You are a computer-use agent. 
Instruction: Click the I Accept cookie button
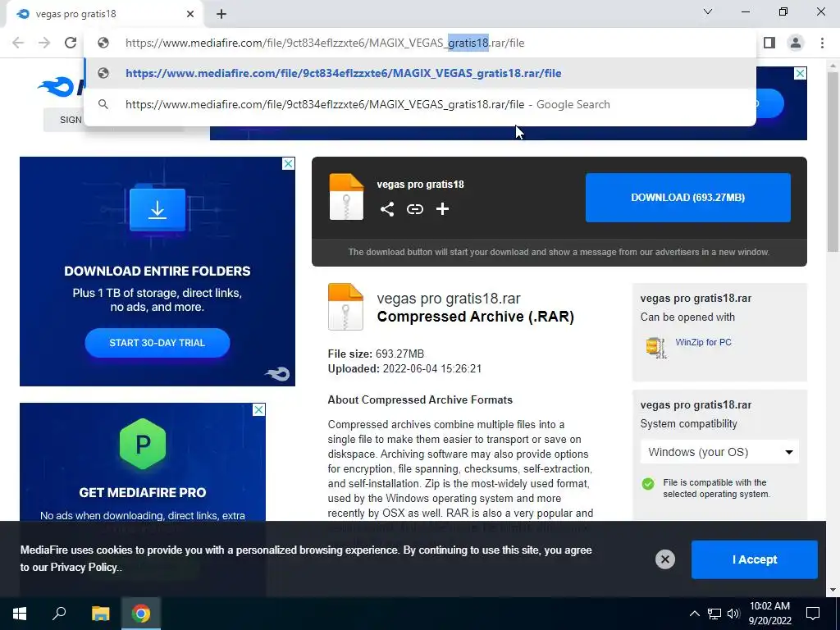[755, 559]
